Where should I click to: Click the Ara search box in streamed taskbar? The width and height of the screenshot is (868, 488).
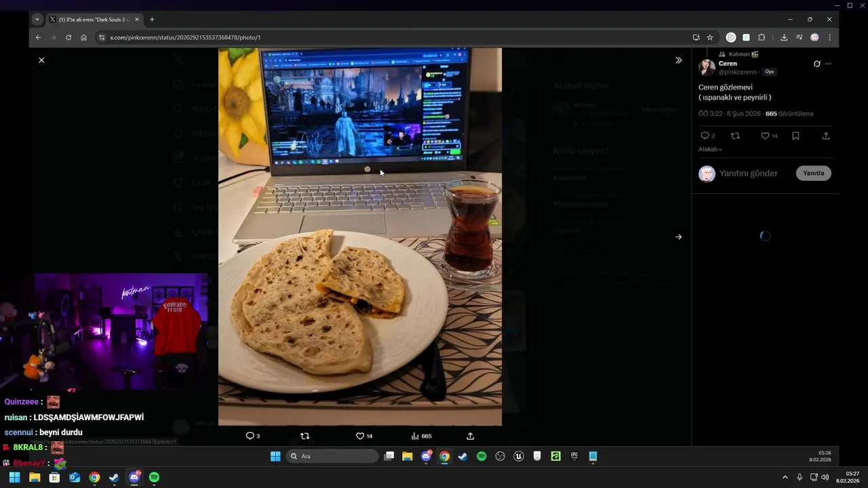tap(332, 456)
